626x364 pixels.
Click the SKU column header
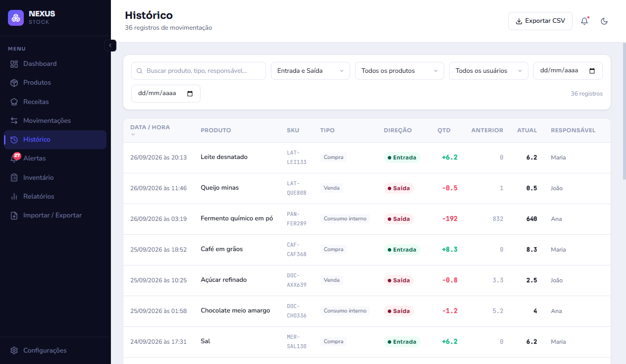point(293,130)
